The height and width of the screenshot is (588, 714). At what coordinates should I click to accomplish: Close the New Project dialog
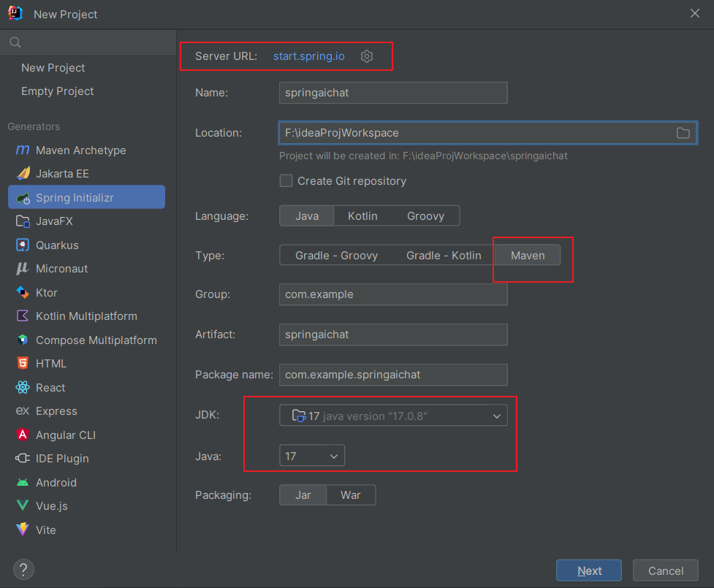(x=695, y=13)
